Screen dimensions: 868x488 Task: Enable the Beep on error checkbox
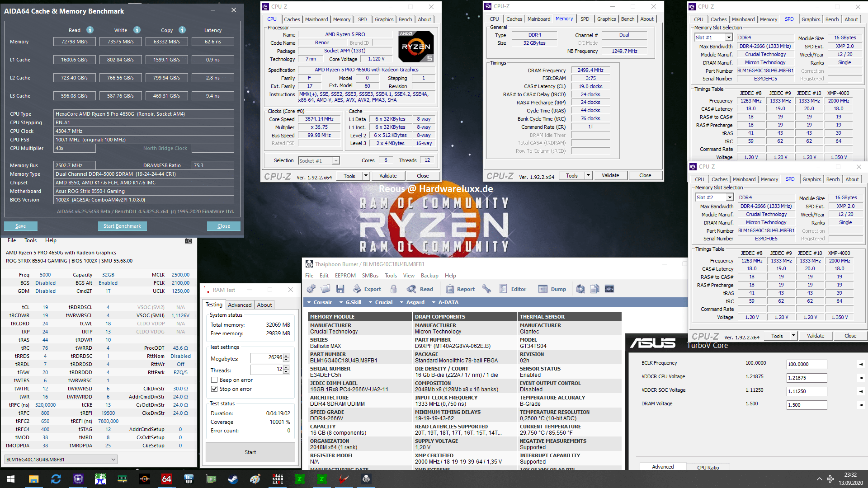tap(214, 380)
